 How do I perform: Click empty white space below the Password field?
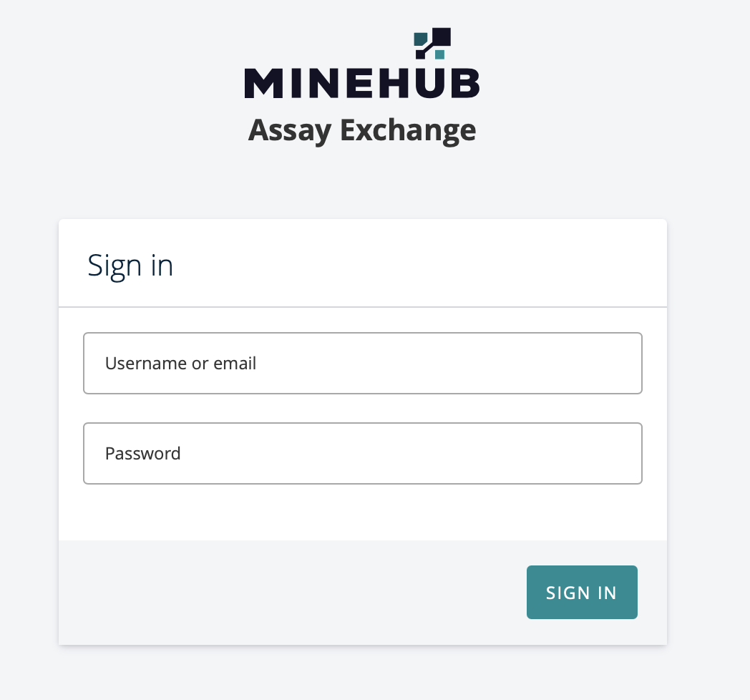click(362, 512)
